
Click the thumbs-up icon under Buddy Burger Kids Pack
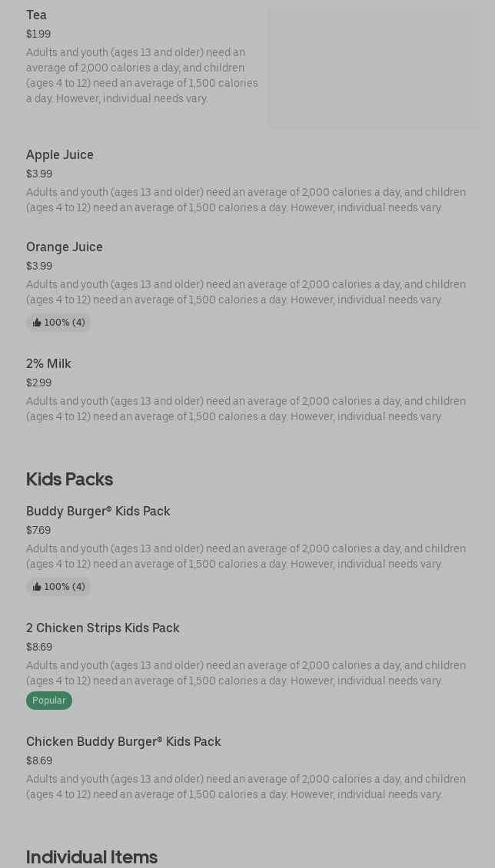click(x=37, y=587)
